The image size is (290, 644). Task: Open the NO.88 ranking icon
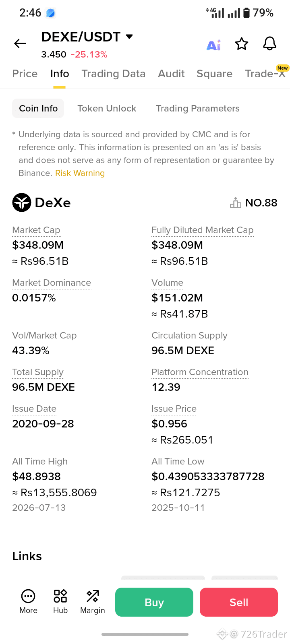(236, 203)
